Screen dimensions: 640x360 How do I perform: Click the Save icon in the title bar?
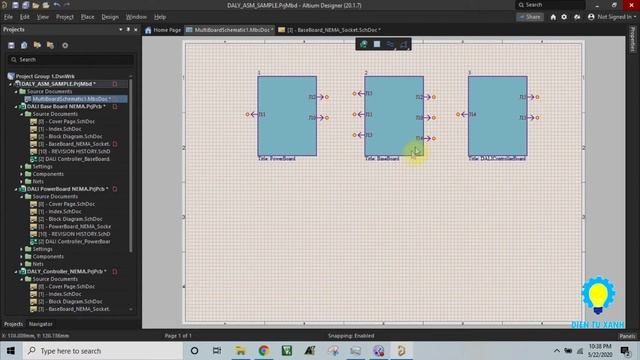click(15, 5)
